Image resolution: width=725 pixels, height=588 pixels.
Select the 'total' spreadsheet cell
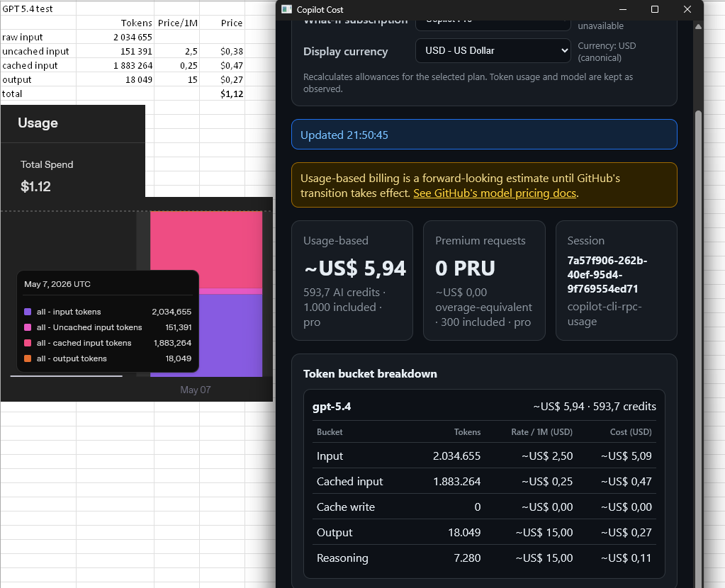[38, 94]
